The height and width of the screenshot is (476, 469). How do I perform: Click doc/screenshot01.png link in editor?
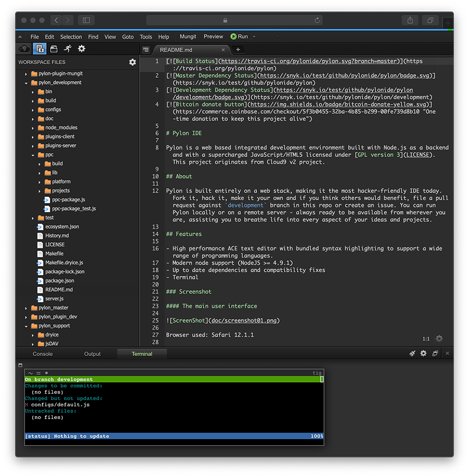244,321
